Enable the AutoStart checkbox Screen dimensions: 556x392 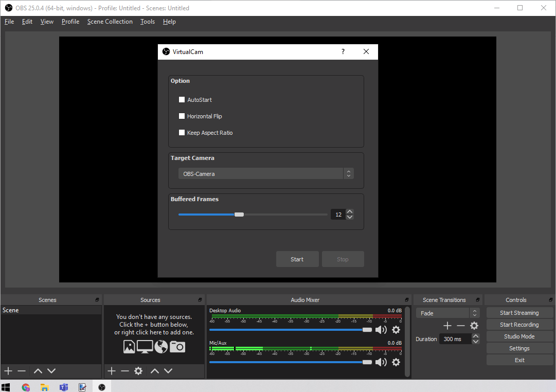182,100
